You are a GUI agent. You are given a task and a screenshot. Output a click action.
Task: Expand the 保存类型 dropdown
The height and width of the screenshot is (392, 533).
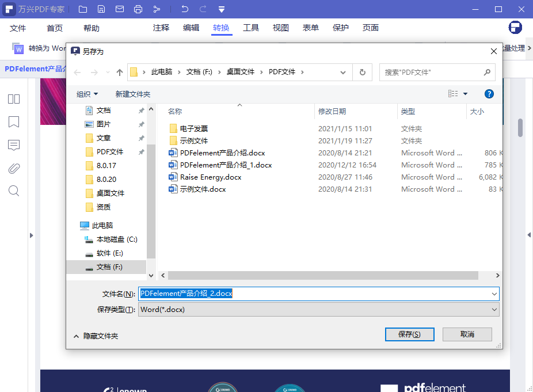(x=494, y=309)
